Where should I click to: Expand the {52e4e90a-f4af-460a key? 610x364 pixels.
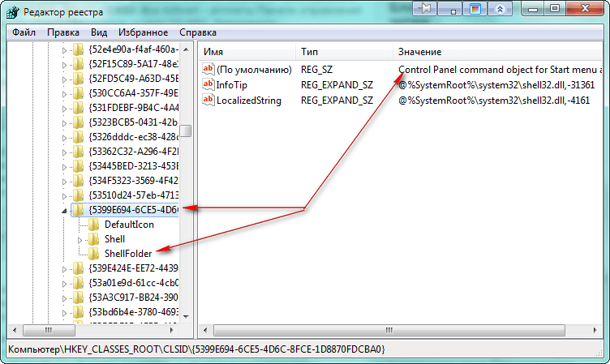(64, 50)
